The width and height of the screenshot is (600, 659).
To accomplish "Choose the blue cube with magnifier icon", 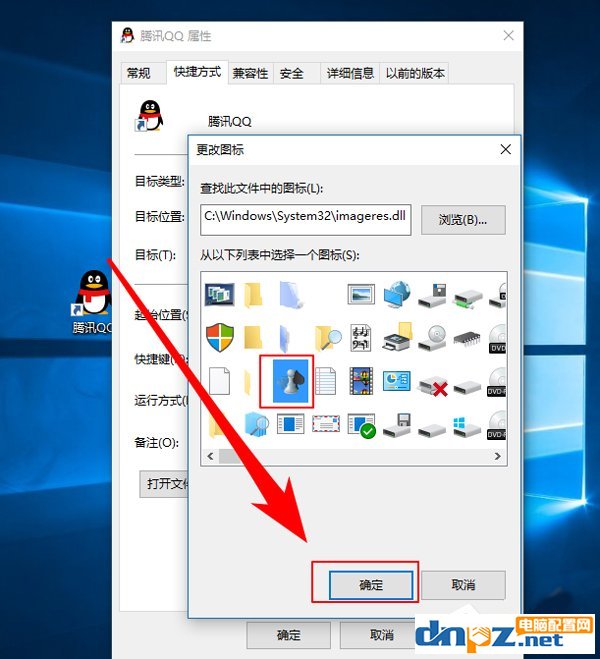I will coord(256,424).
